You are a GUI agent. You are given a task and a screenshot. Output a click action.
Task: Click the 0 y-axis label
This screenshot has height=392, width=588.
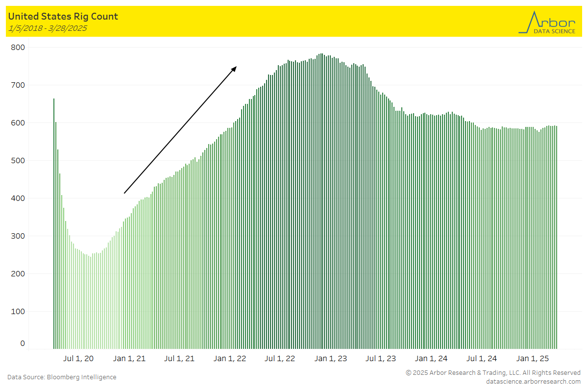23,343
